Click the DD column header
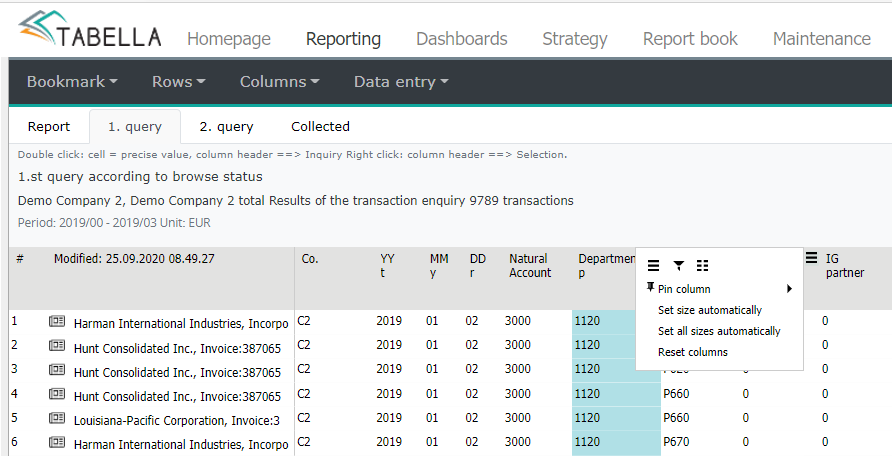The image size is (892, 456). [x=477, y=266]
